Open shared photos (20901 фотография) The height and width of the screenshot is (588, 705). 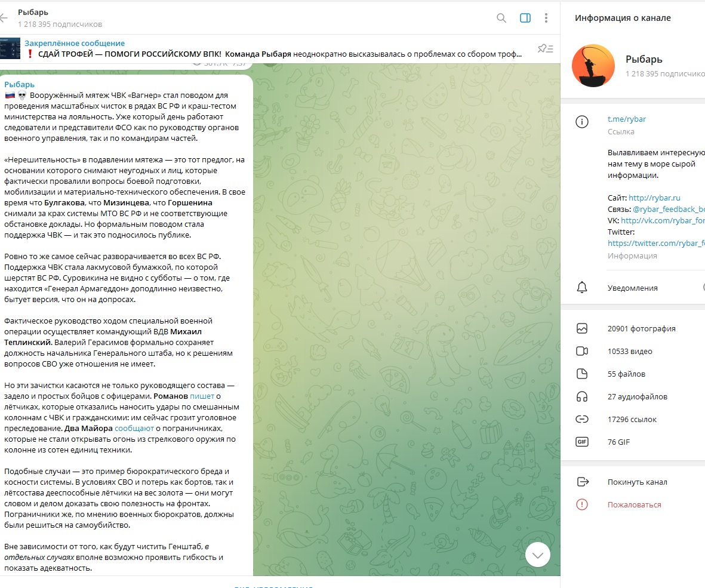tap(641, 328)
